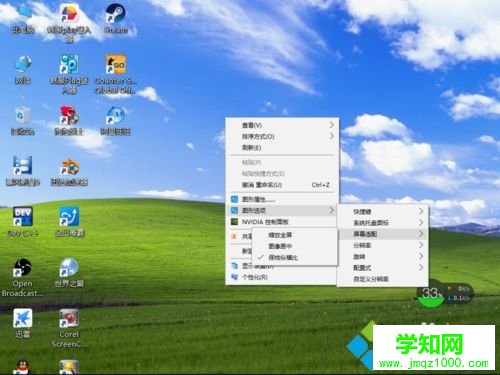Choose 撤消 重命名(U) menu entry

click(x=283, y=185)
